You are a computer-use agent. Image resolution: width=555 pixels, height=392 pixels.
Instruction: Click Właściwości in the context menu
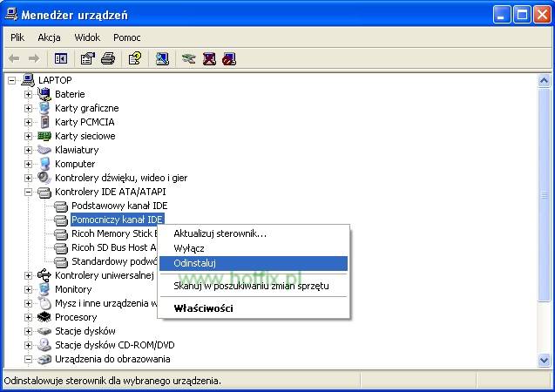click(x=203, y=308)
